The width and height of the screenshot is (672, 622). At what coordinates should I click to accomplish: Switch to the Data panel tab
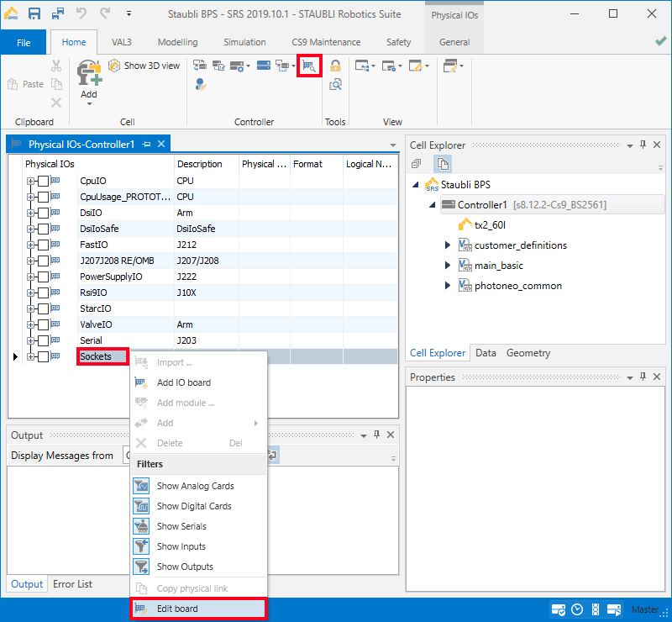coord(486,353)
